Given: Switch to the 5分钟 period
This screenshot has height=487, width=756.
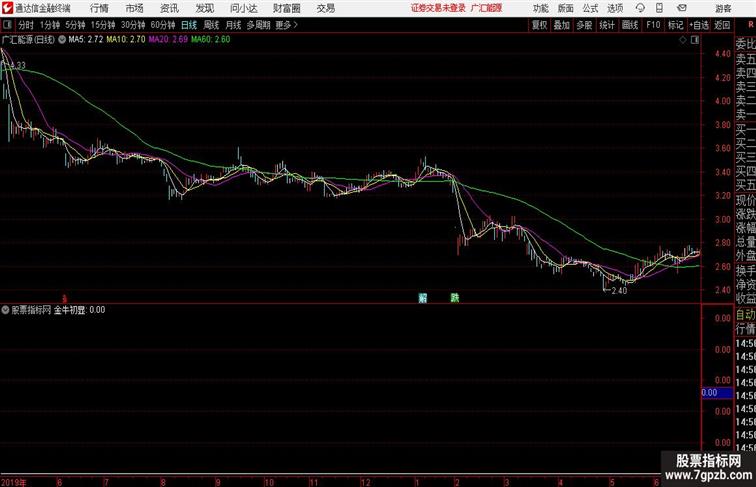Looking at the screenshot, I should tap(75, 25).
